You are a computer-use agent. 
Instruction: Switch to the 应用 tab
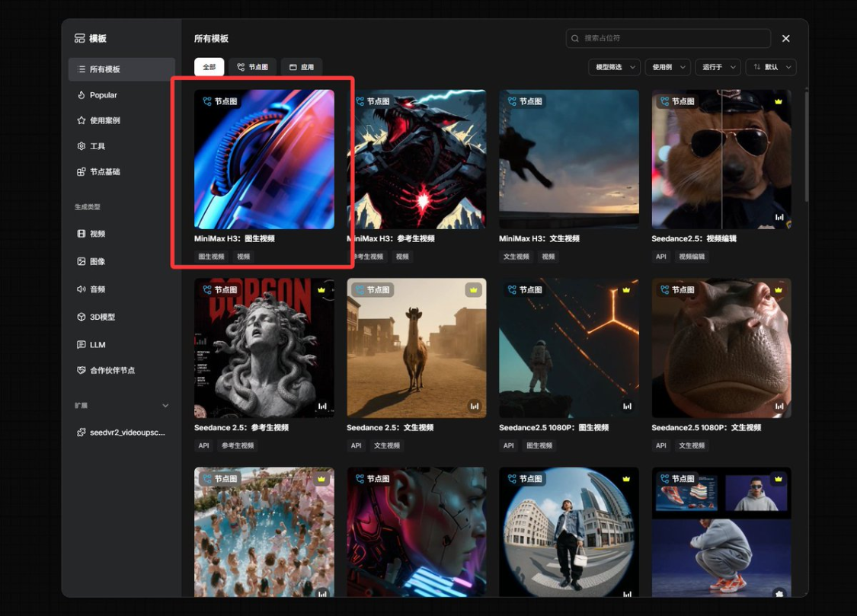point(302,67)
